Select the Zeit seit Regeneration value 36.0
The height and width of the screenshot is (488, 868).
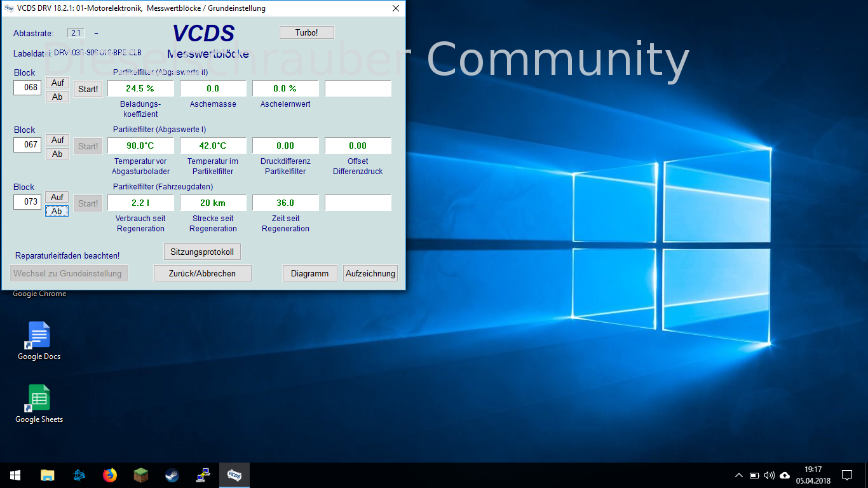point(285,203)
